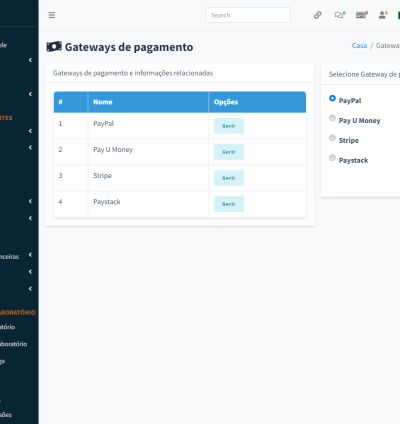Click the Pay U Money radio label

[x=360, y=120]
